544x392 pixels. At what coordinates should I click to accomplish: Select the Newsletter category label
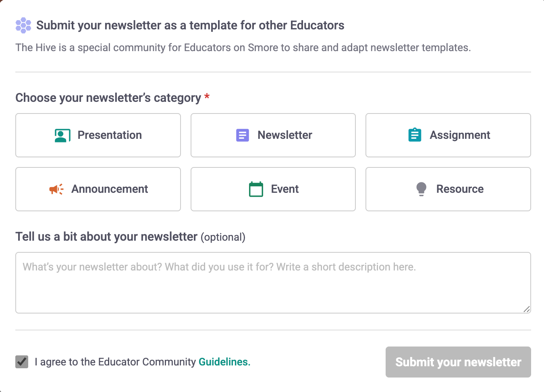pos(285,135)
